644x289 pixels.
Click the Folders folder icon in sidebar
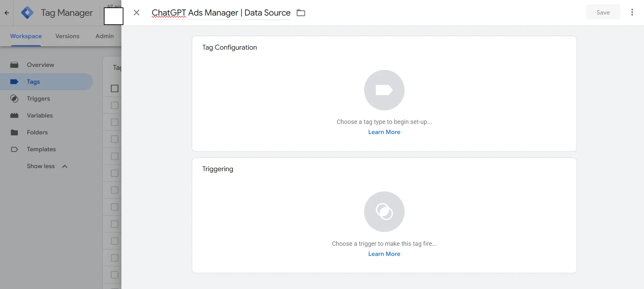(x=14, y=132)
